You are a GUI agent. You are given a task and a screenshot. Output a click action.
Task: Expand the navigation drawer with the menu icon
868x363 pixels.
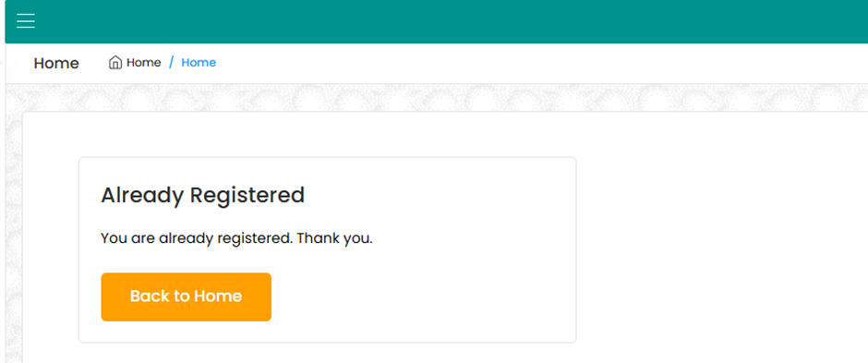pos(26,21)
